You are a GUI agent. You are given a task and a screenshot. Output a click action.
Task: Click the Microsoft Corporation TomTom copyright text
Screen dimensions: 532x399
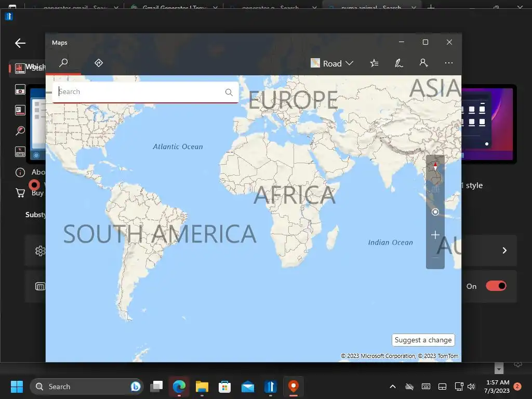pyautogui.click(x=400, y=356)
